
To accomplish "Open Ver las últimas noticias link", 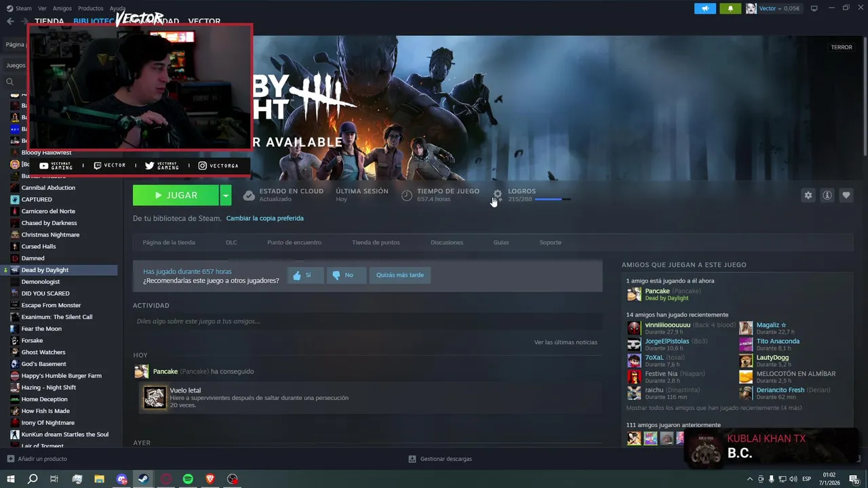I will click(x=566, y=342).
